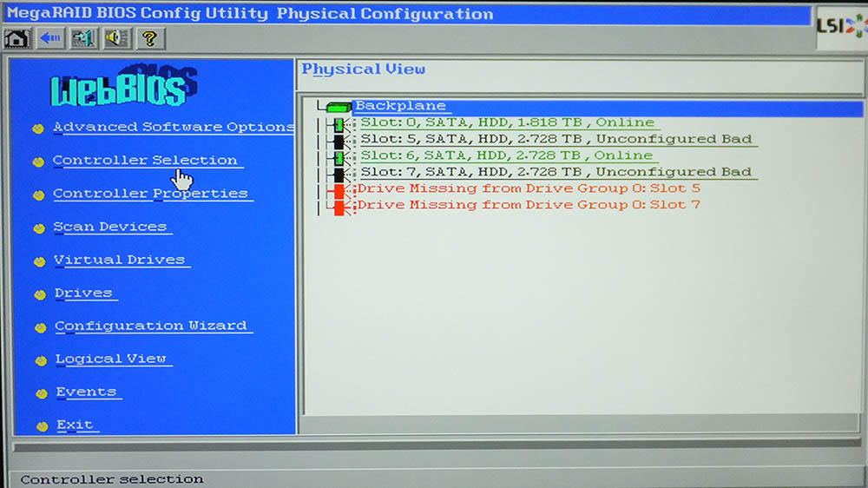Select Slot 5 Unconfigured Bad drive

tap(556, 139)
